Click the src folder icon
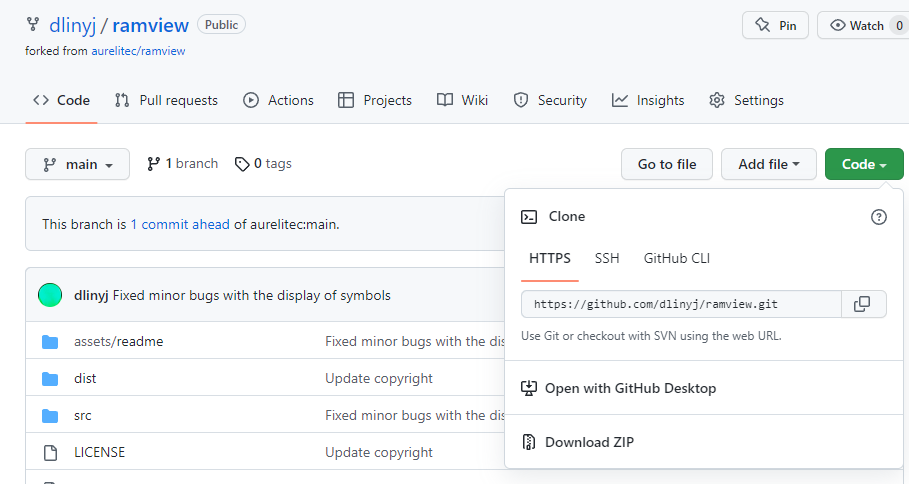Image resolution: width=909 pixels, height=484 pixels. coord(50,415)
